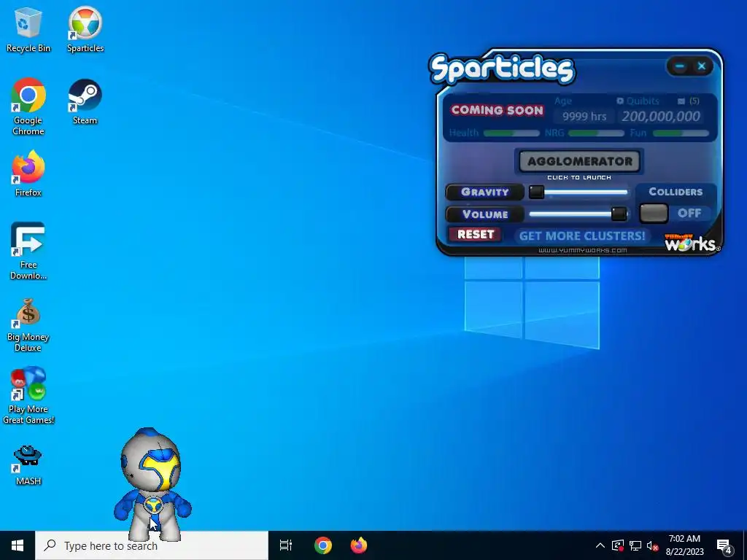
Task: Click the network icon in system tray
Action: click(635, 545)
